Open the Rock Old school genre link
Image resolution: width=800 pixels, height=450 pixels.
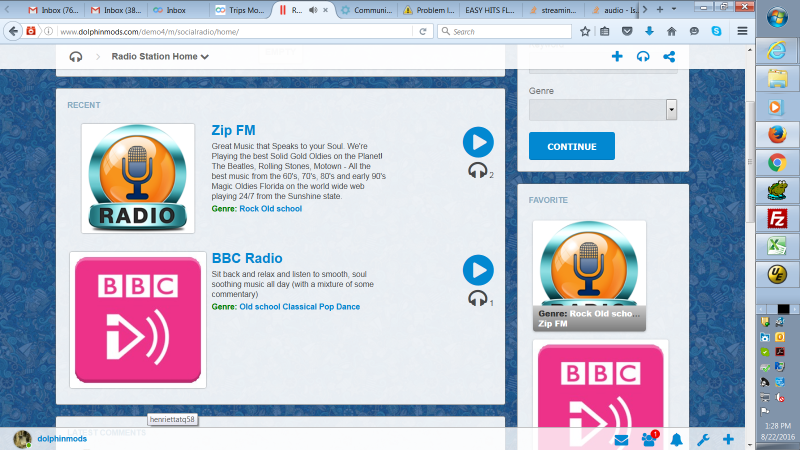[x=270, y=209]
